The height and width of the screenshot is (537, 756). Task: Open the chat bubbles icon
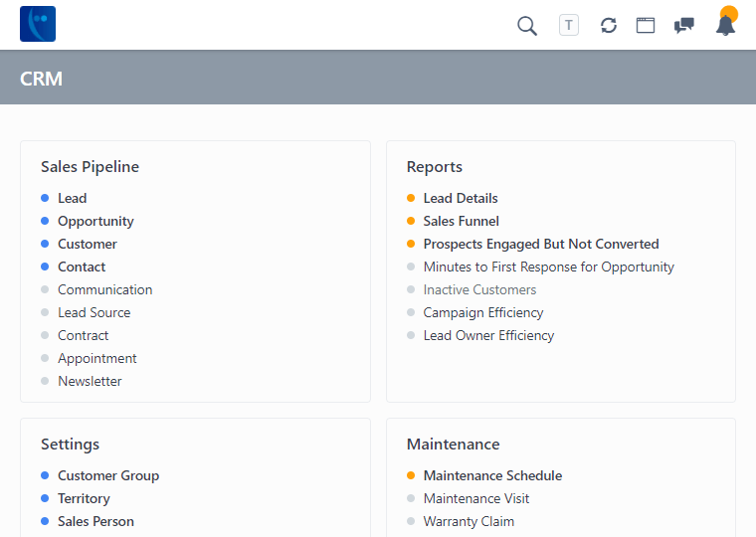(x=684, y=25)
